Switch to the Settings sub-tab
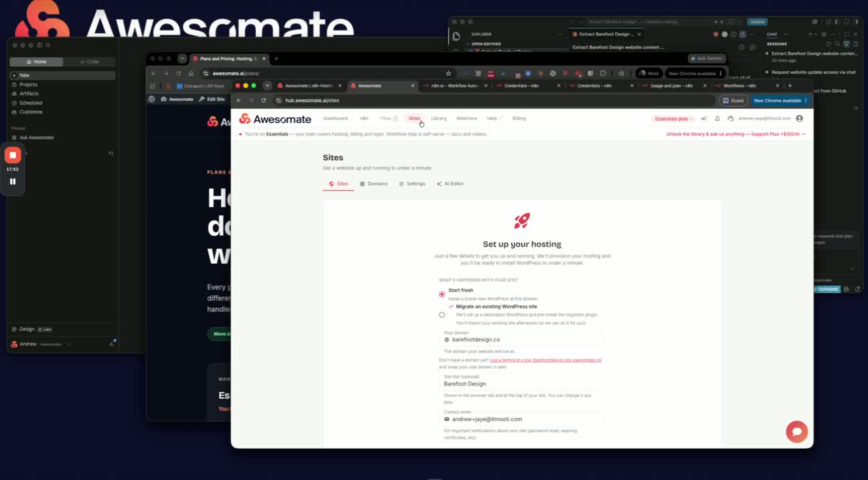Image resolution: width=868 pixels, height=480 pixels. (x=412, y=184)
